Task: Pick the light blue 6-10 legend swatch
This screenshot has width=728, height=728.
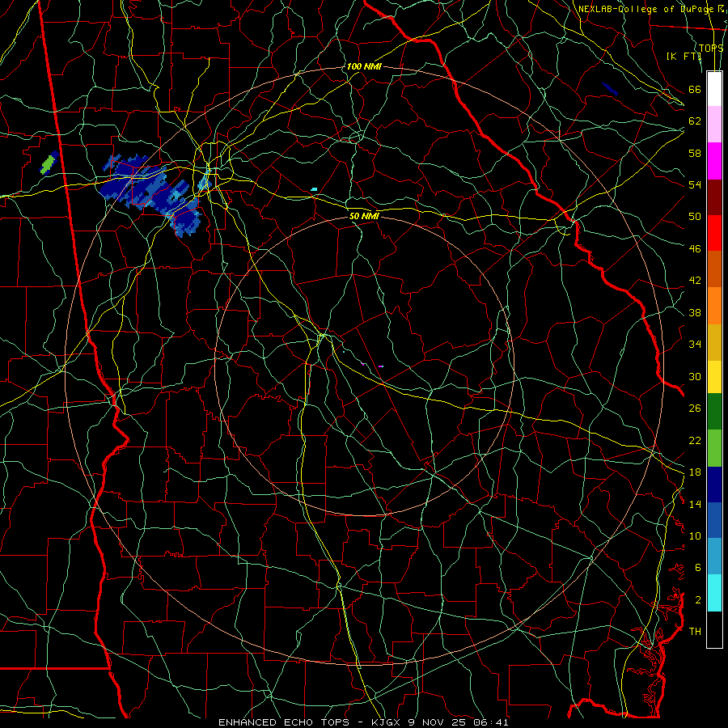Action: pyautogui.click(x=714, y=557)
